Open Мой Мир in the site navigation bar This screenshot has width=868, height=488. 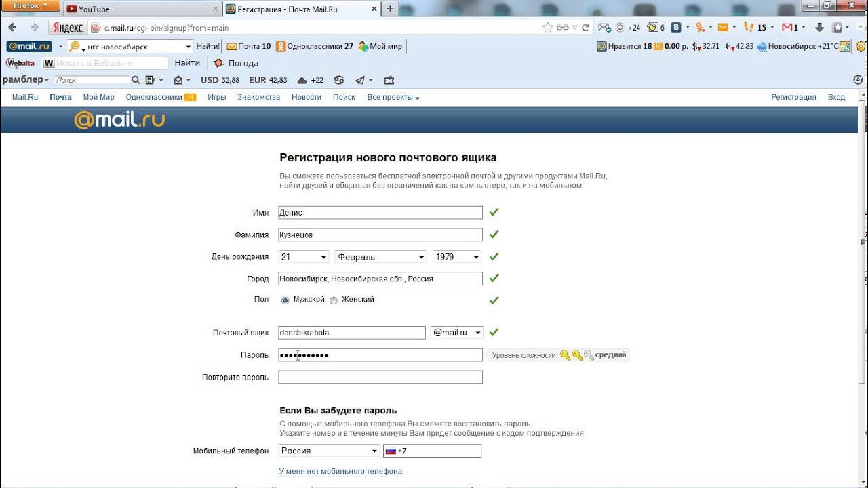[x=99, y=98]
